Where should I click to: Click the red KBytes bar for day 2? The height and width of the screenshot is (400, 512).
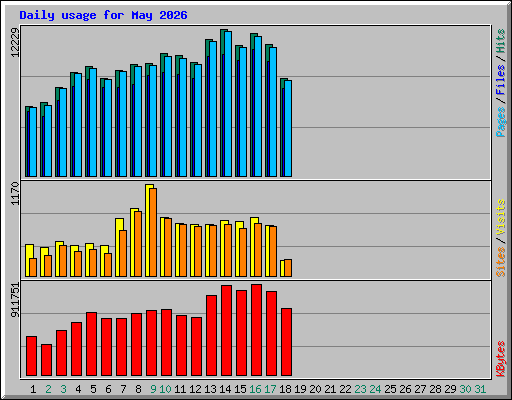46,360
